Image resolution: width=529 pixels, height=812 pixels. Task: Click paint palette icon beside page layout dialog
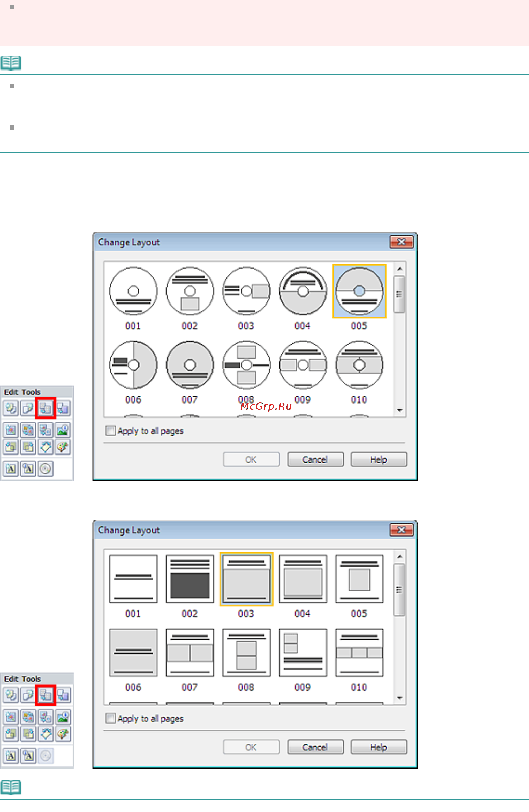[63, 734]
